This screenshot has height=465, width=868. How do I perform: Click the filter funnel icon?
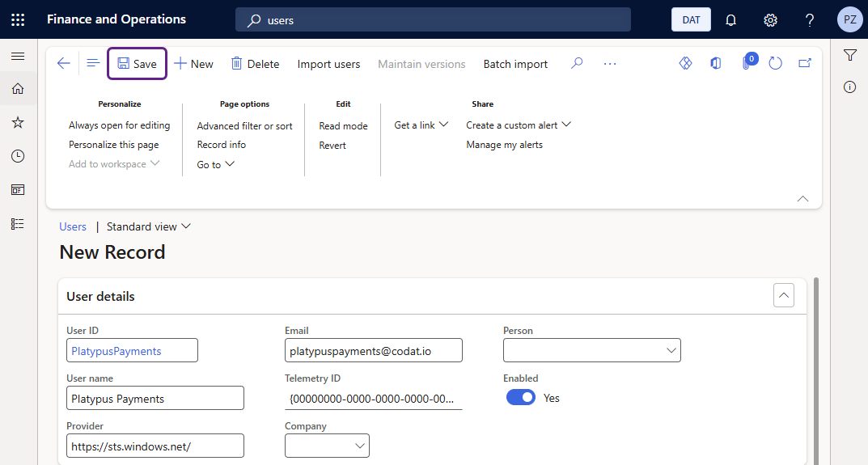[849, 55]
